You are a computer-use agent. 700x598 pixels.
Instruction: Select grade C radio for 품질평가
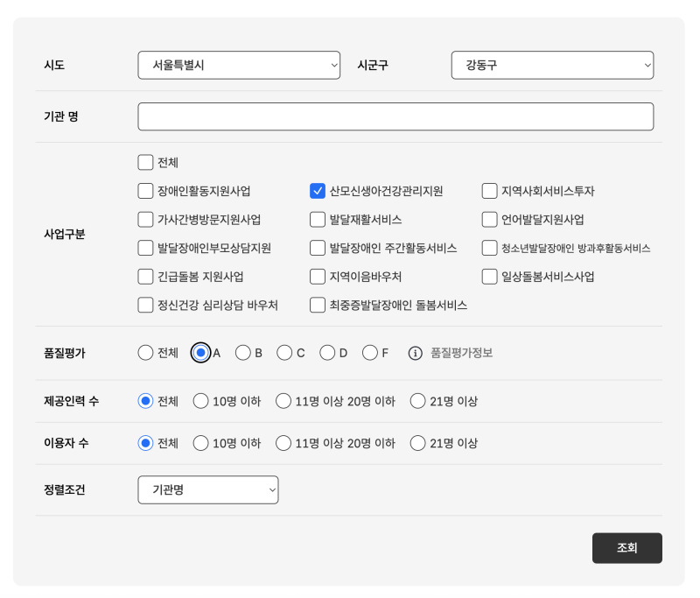coord(284,353)
